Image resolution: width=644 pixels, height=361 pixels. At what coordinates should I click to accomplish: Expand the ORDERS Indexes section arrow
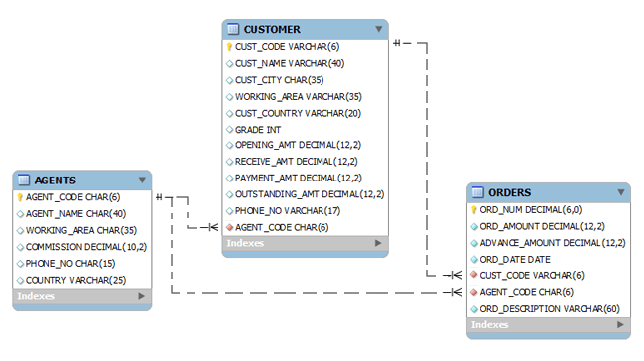point(620,324)
